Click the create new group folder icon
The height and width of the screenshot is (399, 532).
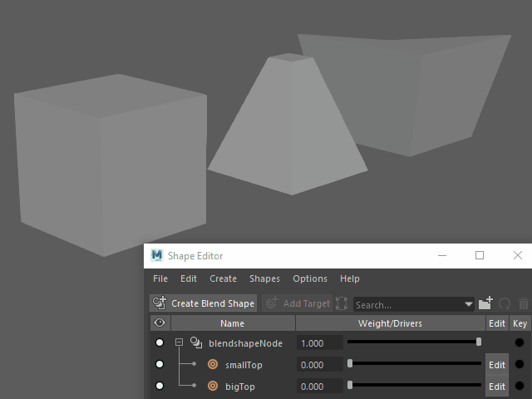click(485, 303)
